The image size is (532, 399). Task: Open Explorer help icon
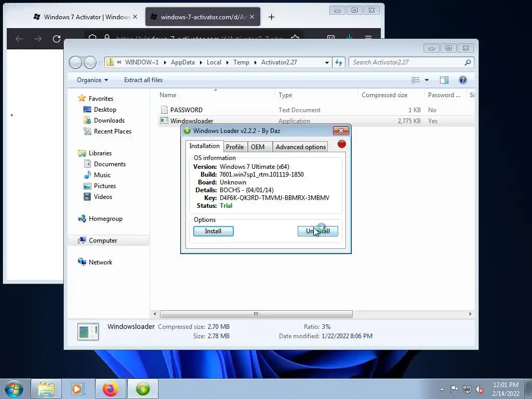463,80
